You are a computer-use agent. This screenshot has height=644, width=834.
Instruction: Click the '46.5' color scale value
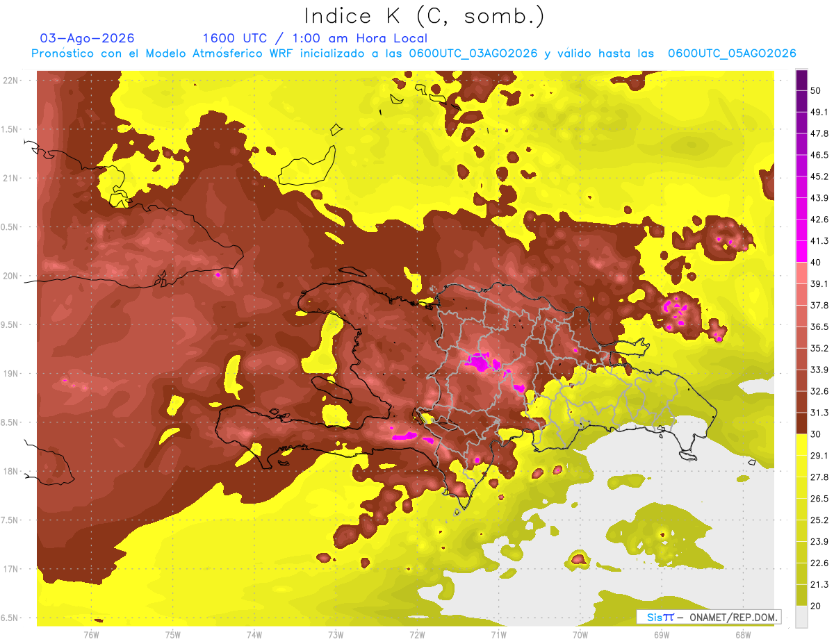click(x=819, y=155)
